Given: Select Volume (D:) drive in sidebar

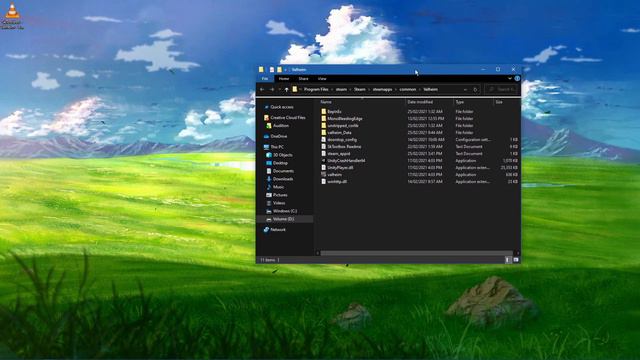Looking at the screenshot, I should tap(285, 219).
